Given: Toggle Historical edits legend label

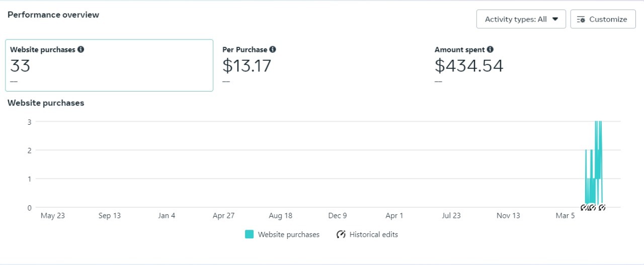Looking at the screenshot, I should 373,234.
